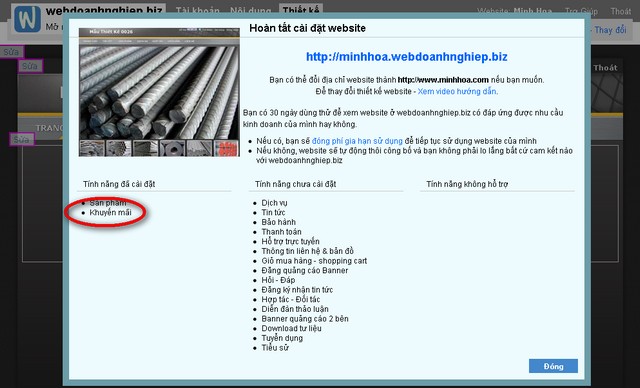Click the large steel bars preview image
This screenshot has height=388, width=640.
click(159, 92)
